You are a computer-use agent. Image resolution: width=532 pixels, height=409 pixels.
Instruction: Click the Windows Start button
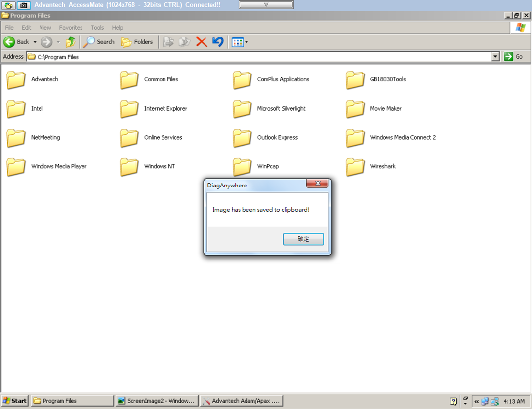(x=15, y=401)
